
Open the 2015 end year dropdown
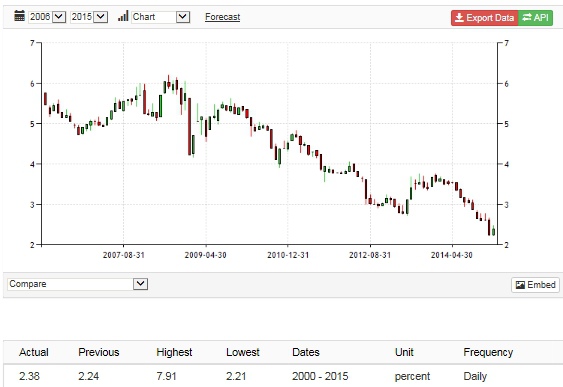pos(89,17)
